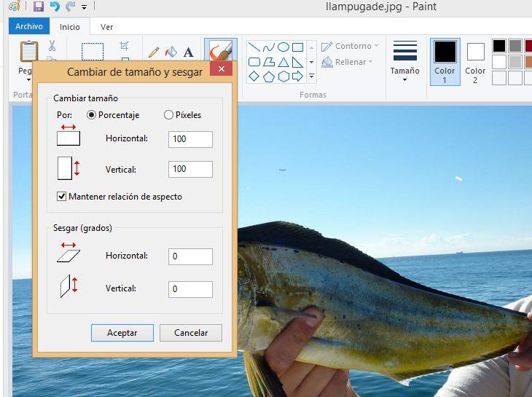Pick the Curve shape

click(x=269, y=47)
